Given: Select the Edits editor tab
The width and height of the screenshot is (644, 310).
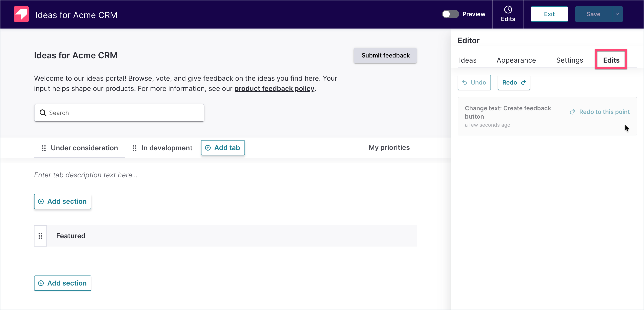Looking at the screenshot, I should pyautogui.click(x=611, y=60).
